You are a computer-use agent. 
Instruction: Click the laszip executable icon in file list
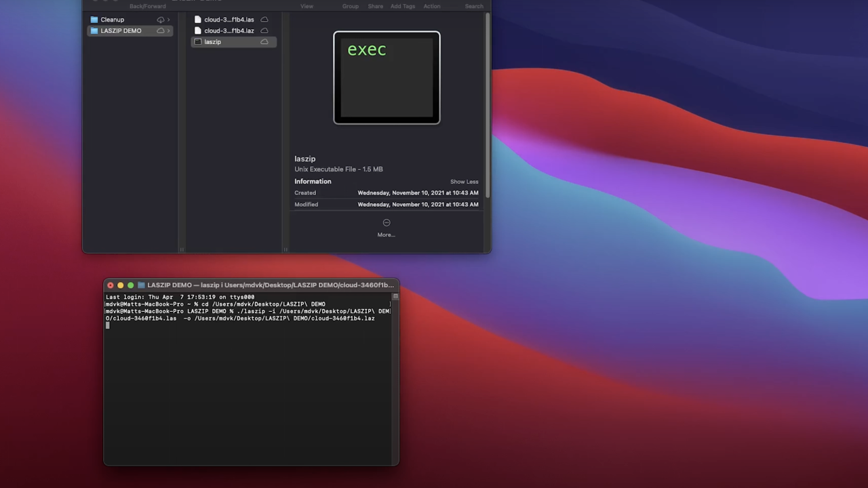[x=198, y=42]
